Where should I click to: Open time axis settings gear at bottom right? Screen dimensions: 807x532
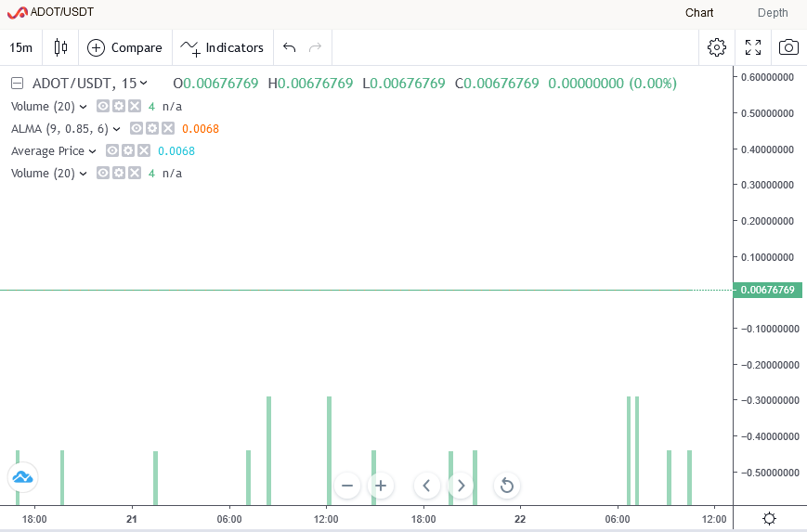pos(770,518)
